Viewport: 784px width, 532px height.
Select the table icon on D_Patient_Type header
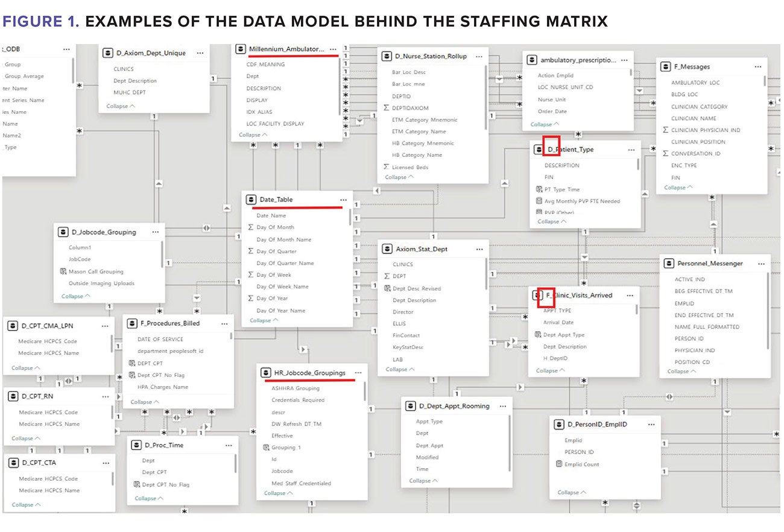[x=539, y=149]
